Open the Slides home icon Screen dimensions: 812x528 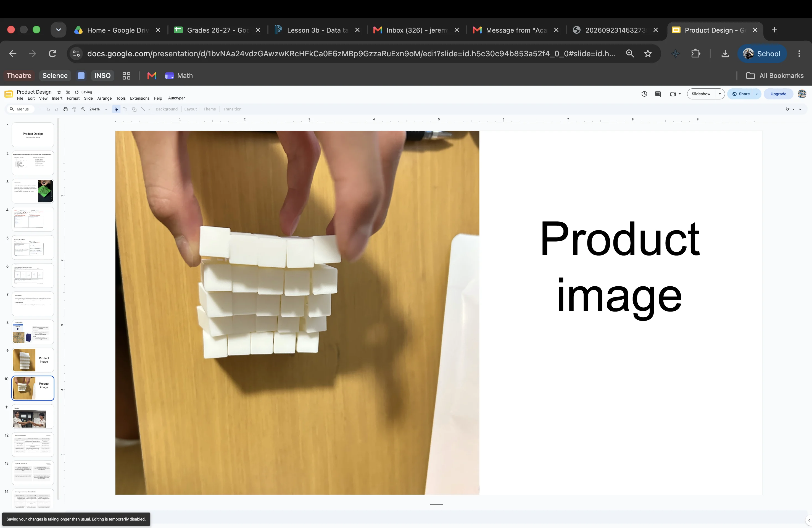click(x=9, y=94)
